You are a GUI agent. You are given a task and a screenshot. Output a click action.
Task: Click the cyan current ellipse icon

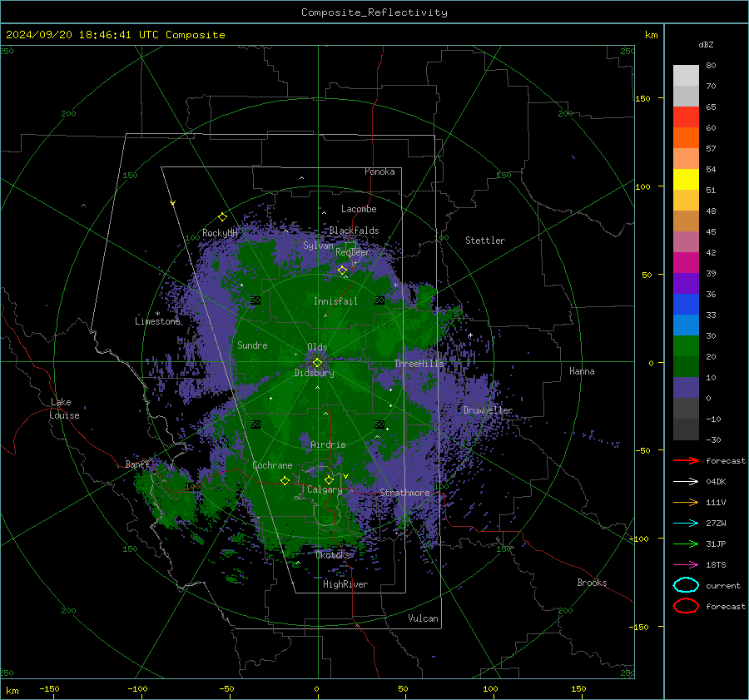pyautogui.click(x=686, y=585)
